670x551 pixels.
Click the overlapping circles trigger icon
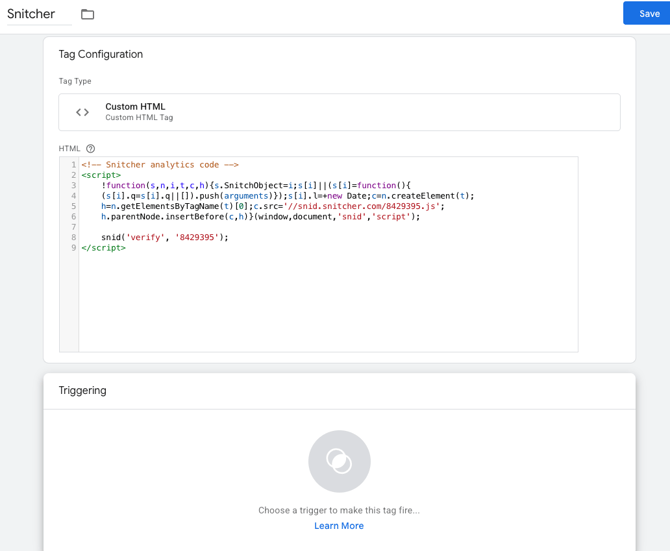point(339,461)
